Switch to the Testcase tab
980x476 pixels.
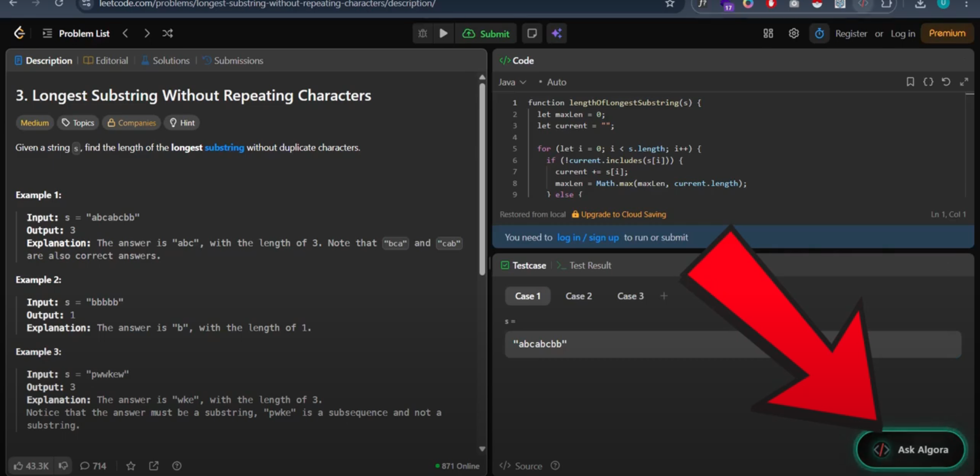coord(523,266)
